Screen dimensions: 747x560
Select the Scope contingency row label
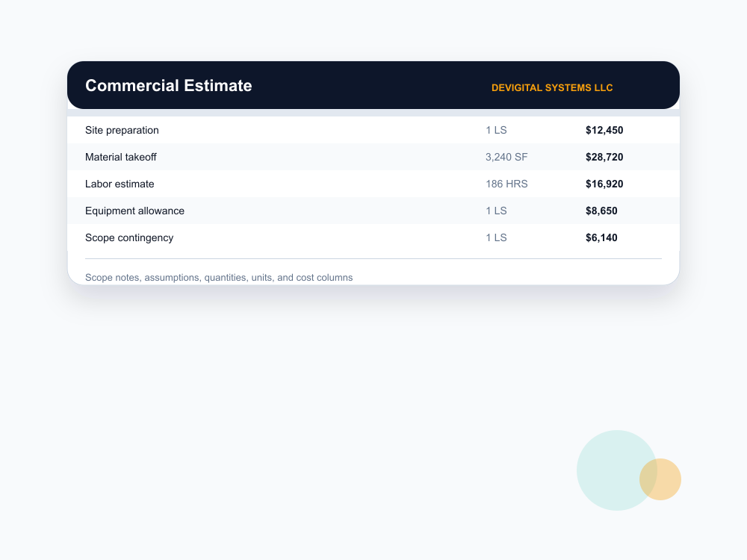(129, 237)
